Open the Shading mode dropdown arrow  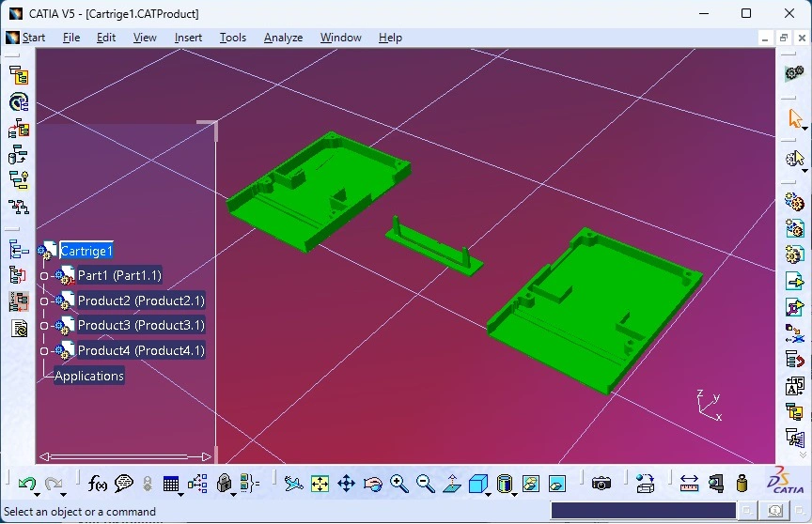514,495
